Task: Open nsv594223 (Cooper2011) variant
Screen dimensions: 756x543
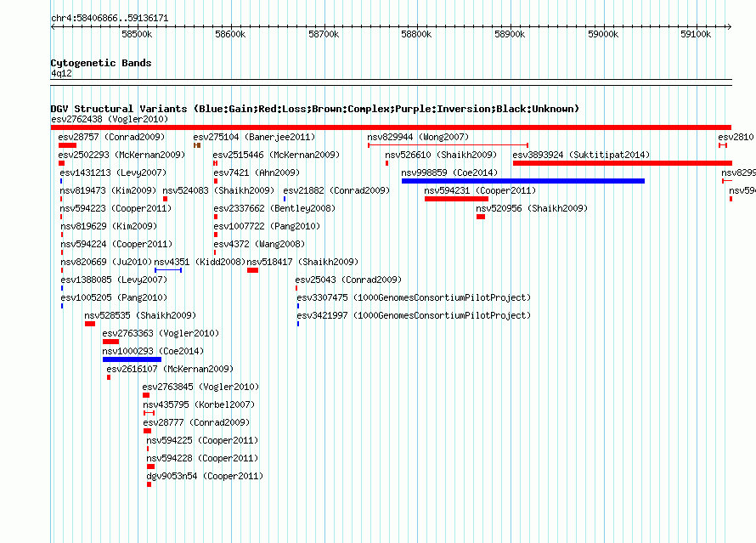Action: (x=116, y=208)
